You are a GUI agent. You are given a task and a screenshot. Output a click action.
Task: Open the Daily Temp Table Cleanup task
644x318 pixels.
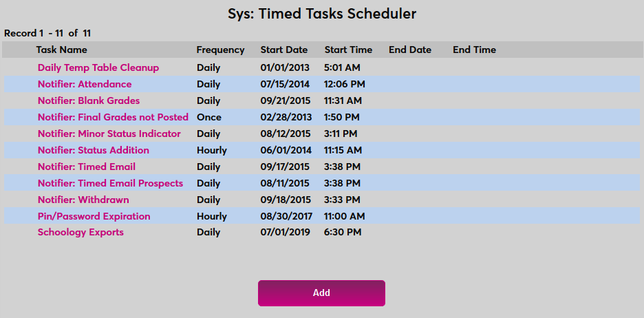(98, 67)
